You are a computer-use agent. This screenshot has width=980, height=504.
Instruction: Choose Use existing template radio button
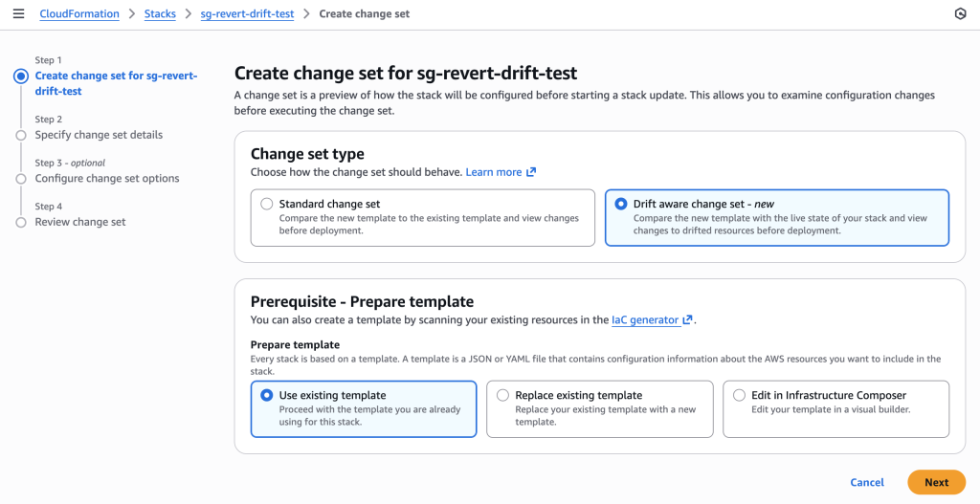click(267, 395)
